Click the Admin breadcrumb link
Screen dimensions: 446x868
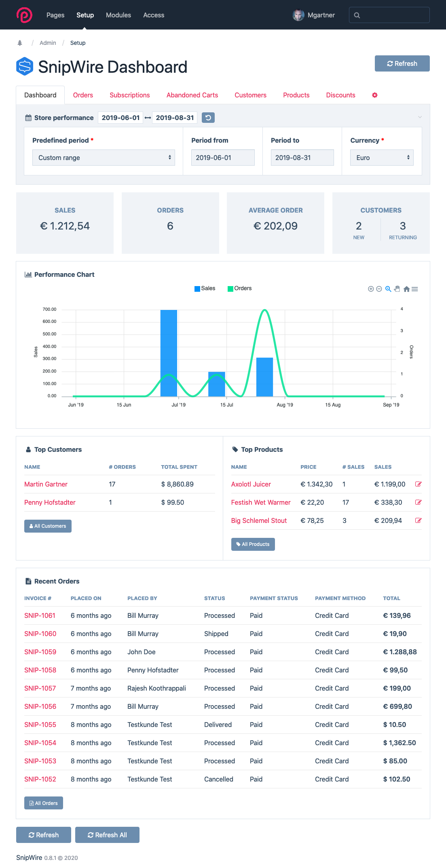pos(48,43)
